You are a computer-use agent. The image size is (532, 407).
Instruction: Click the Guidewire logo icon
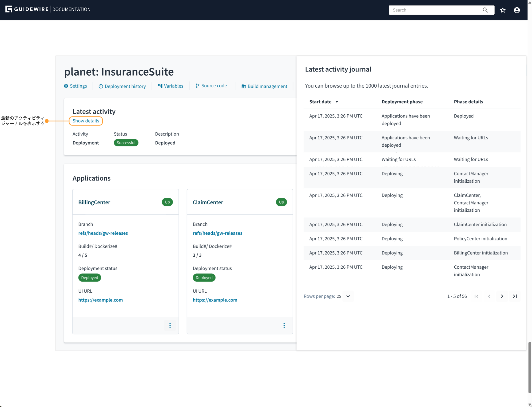coord(9,9)
